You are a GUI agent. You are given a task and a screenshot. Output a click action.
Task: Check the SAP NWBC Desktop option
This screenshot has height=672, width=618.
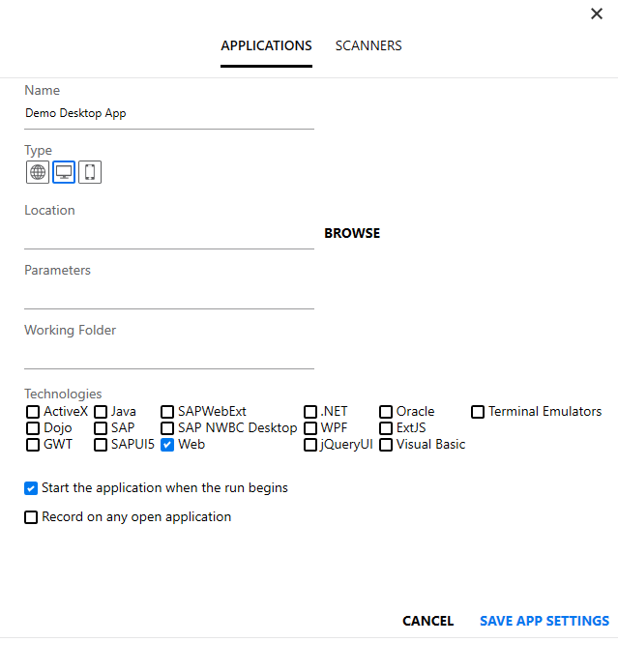167,428
